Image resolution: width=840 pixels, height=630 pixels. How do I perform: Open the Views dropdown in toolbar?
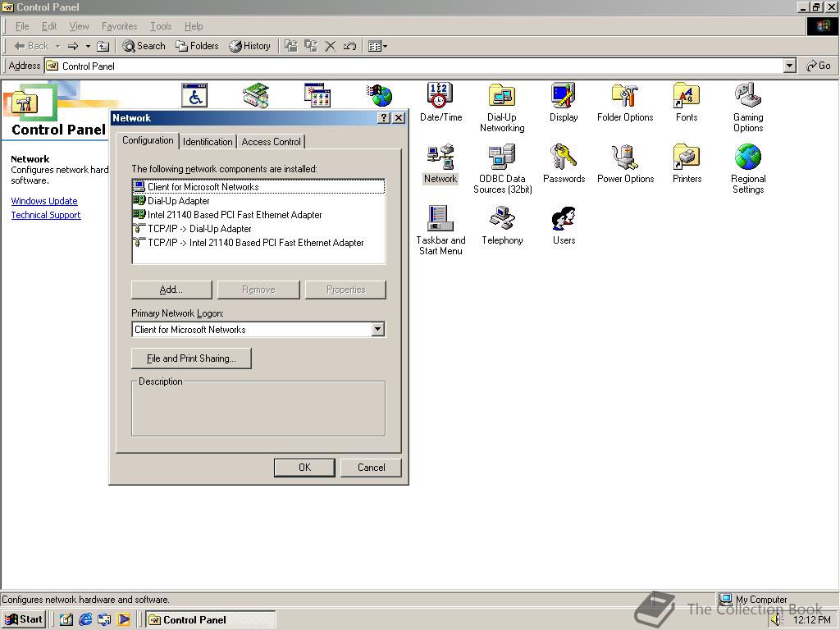377,46
